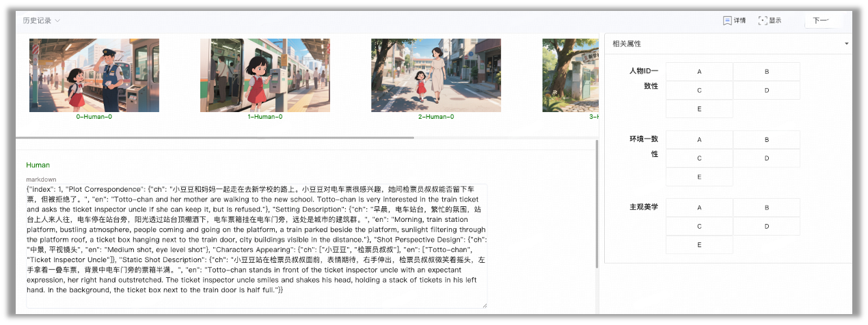Choose option D for 人物ID一致性
This screenshot has height=325, width=868.
point(767,90)
